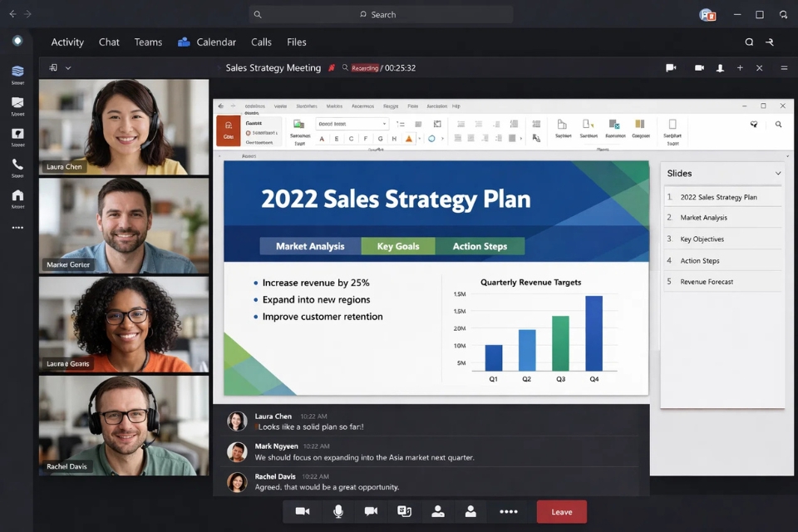This screenshot has height=532, width=798.
Task: Open meeting chat via the camera header icon
Action: [671, 67]
